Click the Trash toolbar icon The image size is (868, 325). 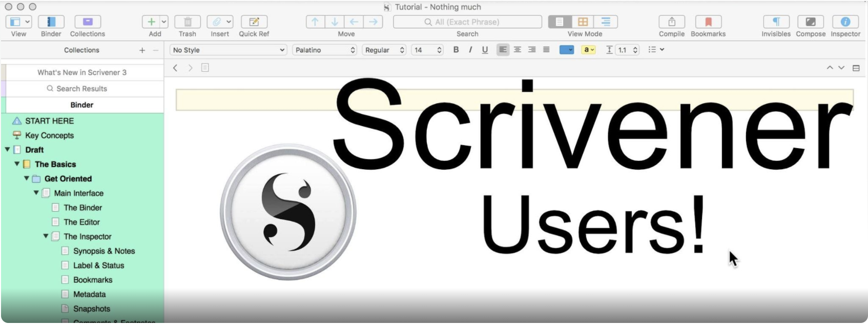(188, 22)
